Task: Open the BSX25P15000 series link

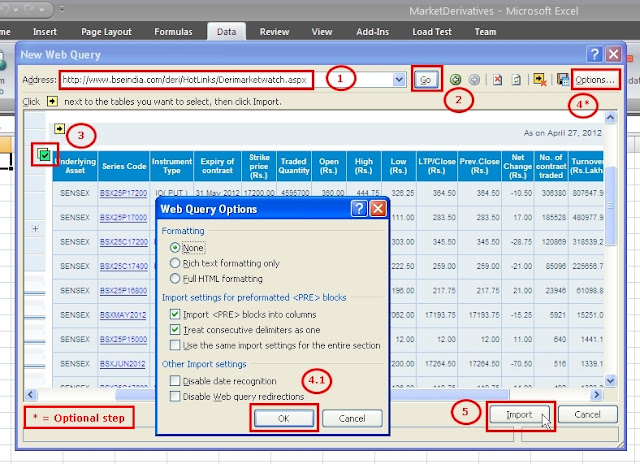Action: [123, 339]
